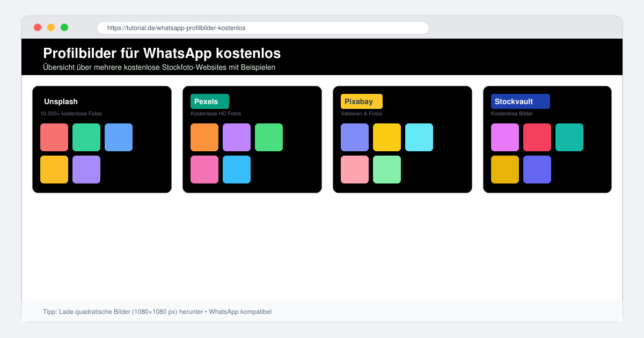Select the green thumbnail in Unsplash card
This screenshot has width=644, height=338.
[x=86, y=137]
